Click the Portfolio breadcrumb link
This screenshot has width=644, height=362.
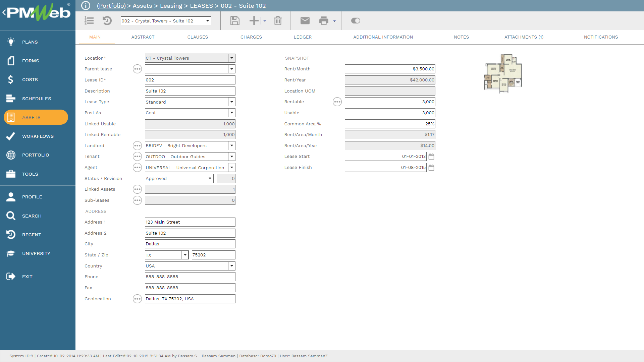pos(111,6)
